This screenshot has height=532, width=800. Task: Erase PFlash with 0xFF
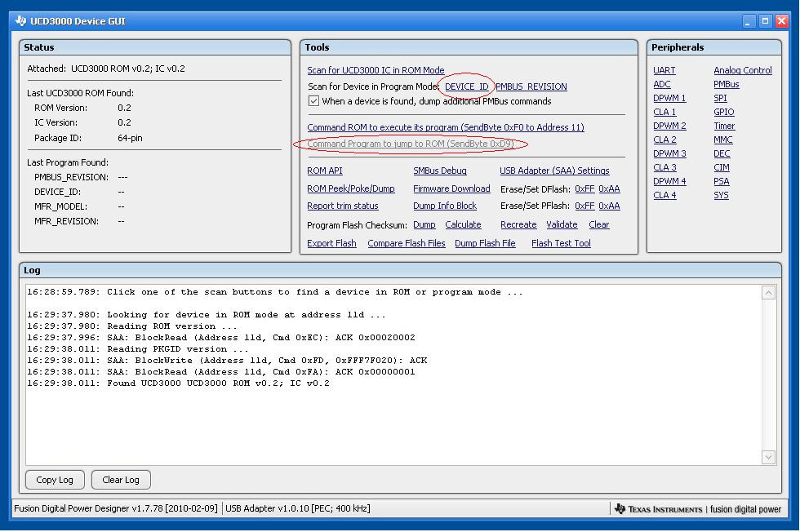point(584,206)
